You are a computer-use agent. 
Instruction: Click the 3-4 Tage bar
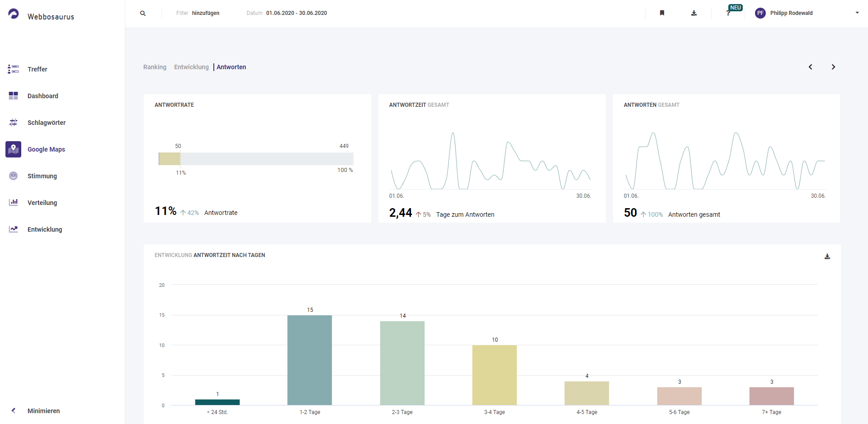[495, 375]
